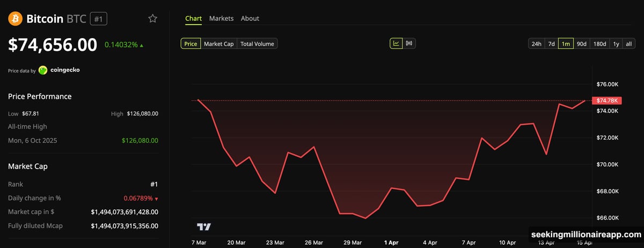The height and width of the screenshot is (248, 644).
Task: Select the Total Volume data toggle
Action: [x=257, y=44]
